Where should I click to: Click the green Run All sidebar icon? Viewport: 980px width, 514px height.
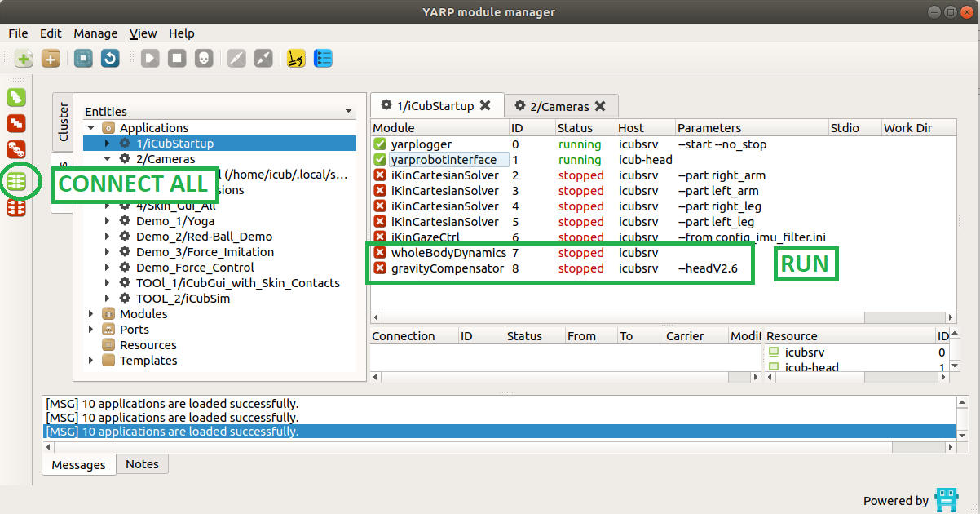click(16, 98)
